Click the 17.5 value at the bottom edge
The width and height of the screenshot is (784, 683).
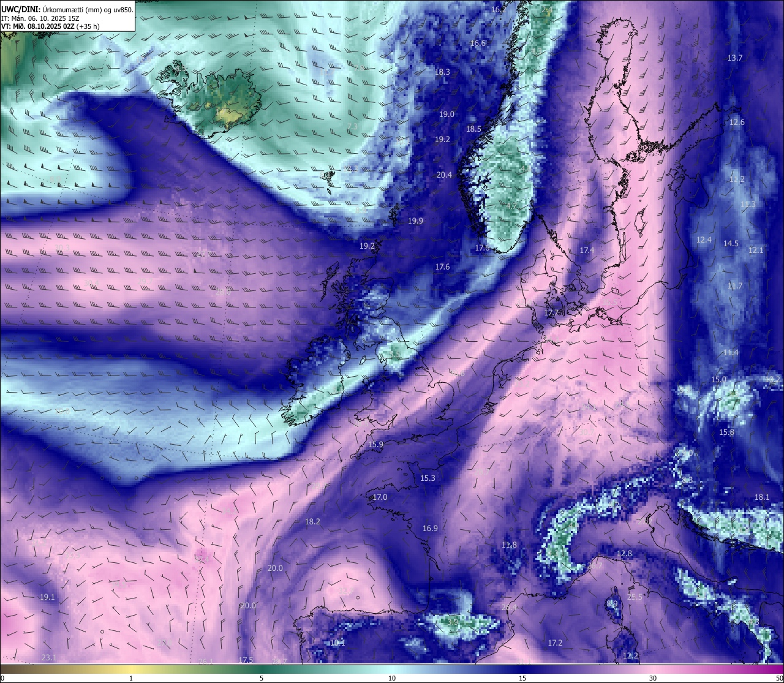(246, 660)
